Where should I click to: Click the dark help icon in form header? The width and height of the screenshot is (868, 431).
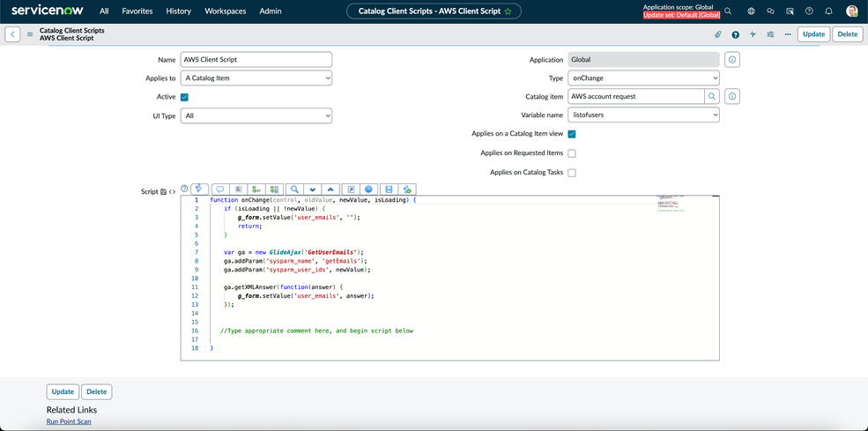pos(735,34)
